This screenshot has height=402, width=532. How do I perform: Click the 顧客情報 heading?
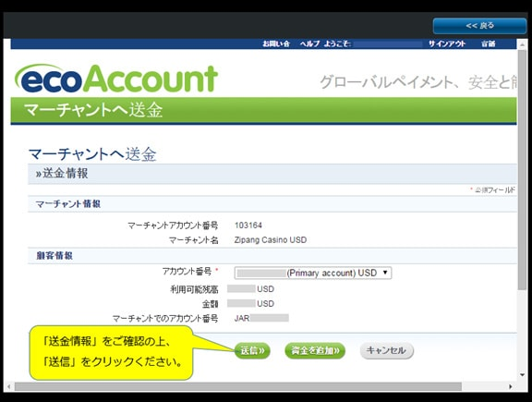54,256
